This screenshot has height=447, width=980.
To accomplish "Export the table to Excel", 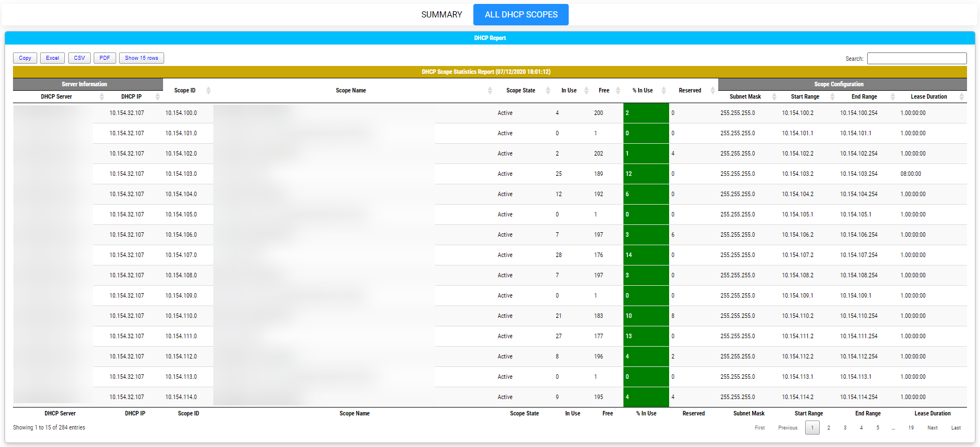I will [x=52, y=58].
